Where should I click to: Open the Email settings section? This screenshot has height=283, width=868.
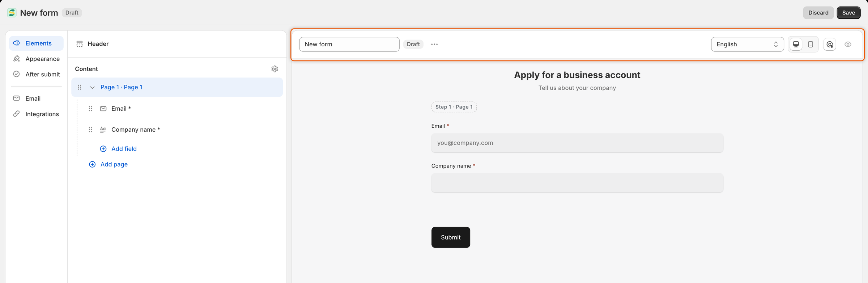(x=36, y=98)
